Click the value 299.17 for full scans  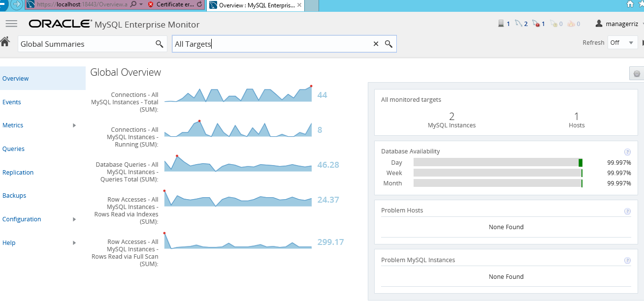(330, 242)
